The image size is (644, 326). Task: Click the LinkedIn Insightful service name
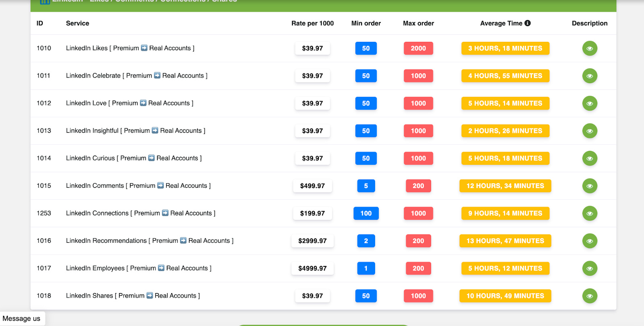(x=136, y=131)
